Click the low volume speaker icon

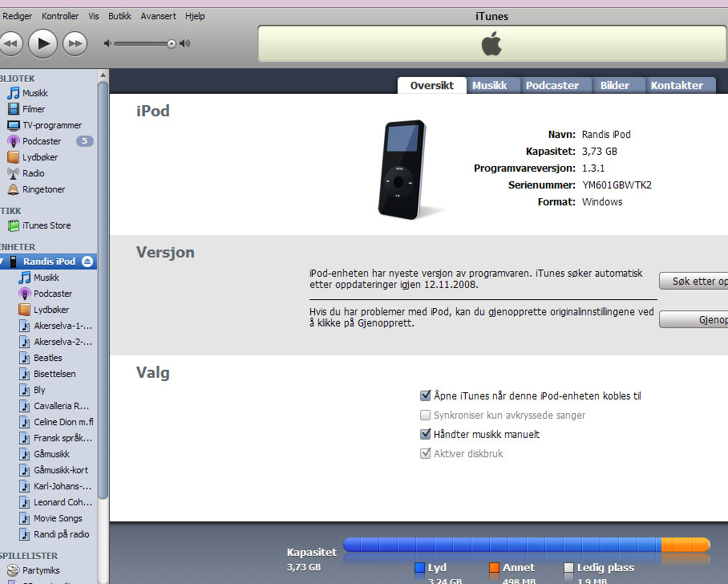(107, 43)
